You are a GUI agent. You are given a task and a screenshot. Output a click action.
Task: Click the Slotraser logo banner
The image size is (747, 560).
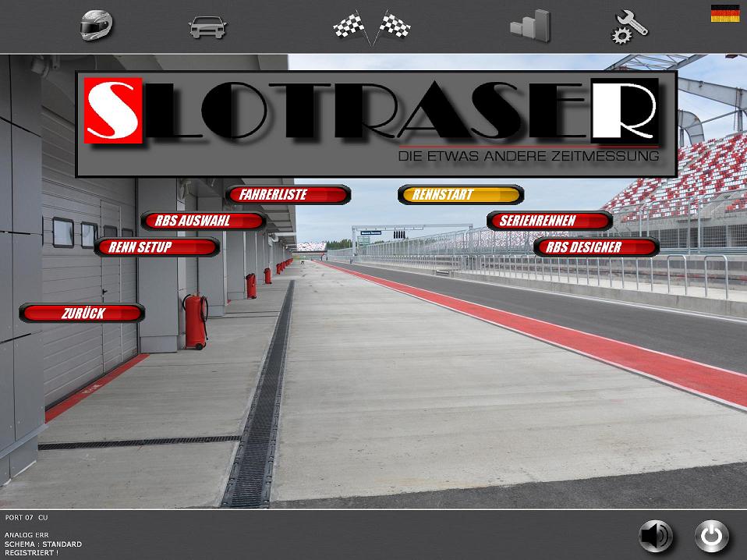377,124
